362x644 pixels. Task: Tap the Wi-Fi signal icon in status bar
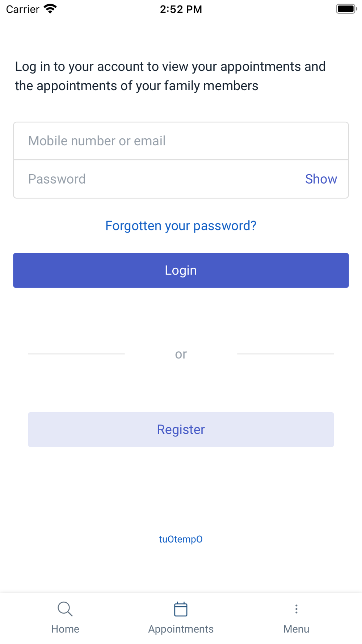point(50,9)
